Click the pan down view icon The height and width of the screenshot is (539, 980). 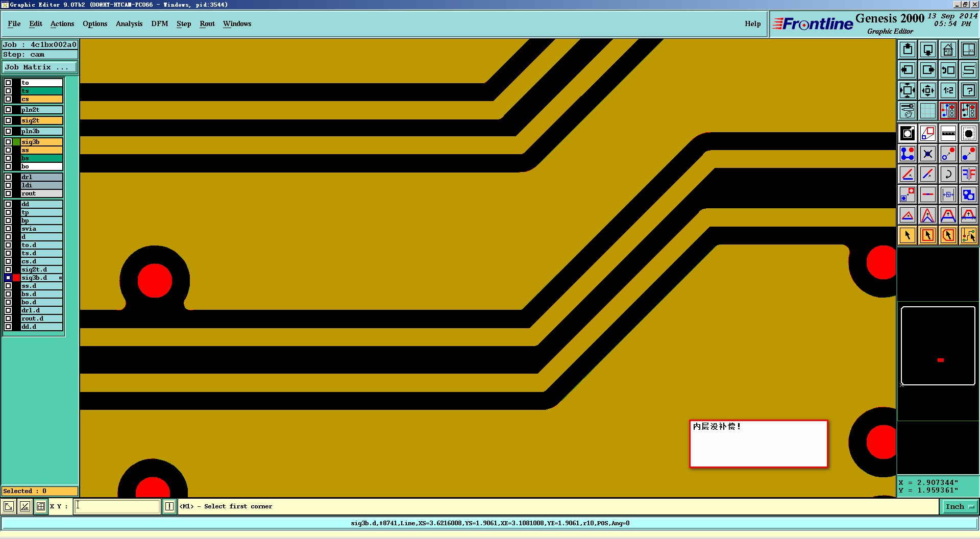pos(928,50)
